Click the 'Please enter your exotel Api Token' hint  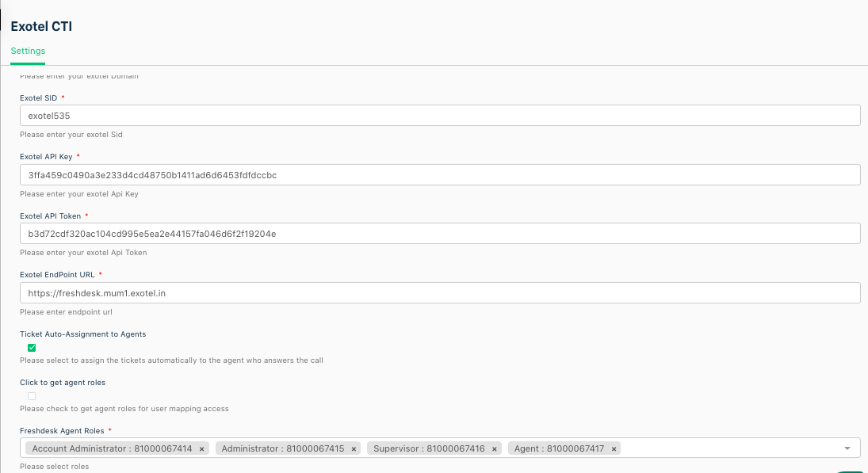point(83,252)
